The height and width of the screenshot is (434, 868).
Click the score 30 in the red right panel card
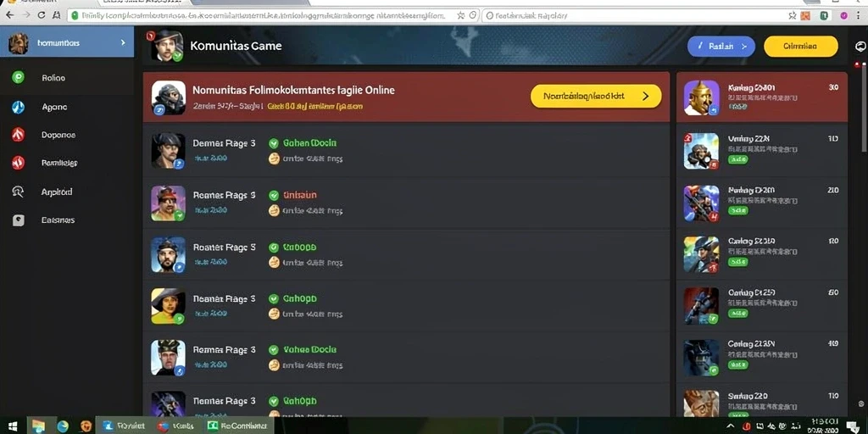833,87
